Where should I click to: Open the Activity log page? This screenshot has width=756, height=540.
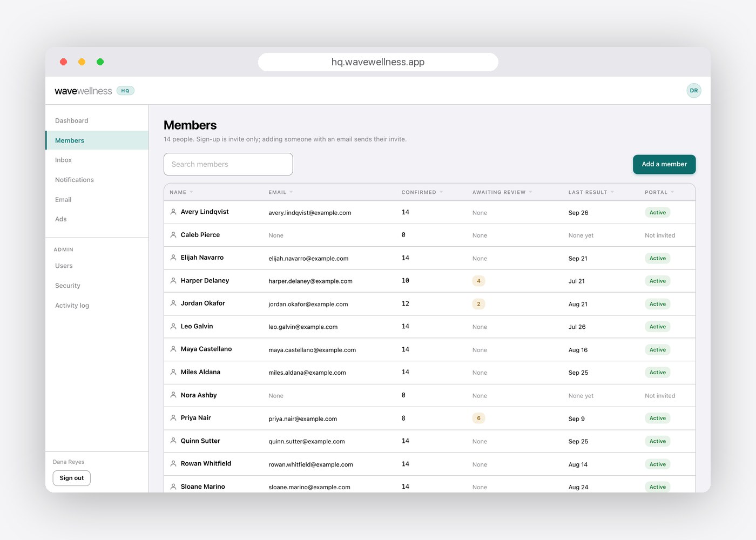click(97, 305)
